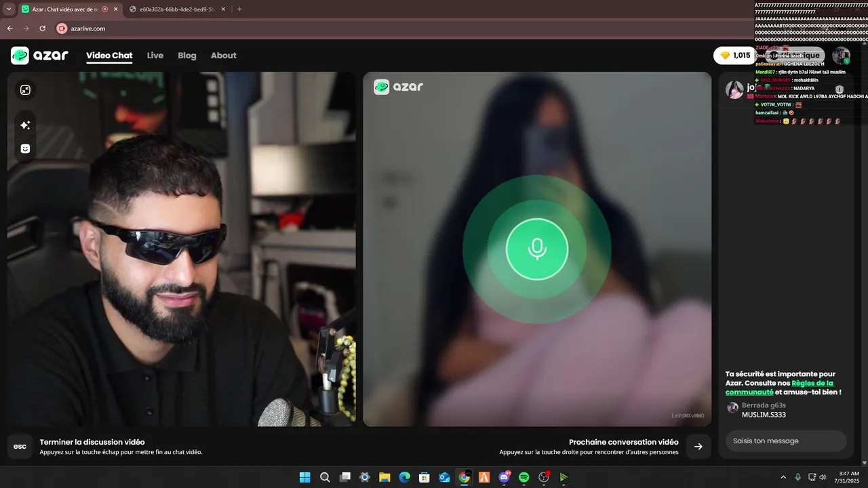Open the volume tray icon

pos(823,477)
